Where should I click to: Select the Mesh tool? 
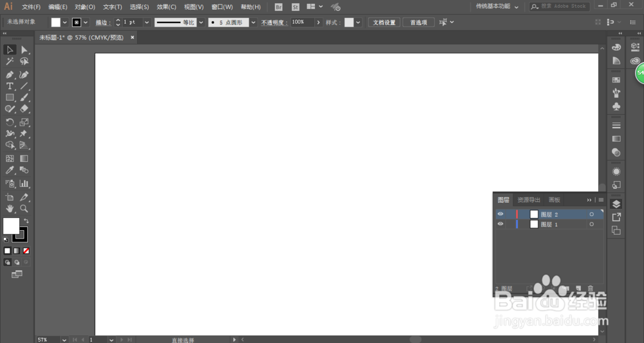tap(10, 159)
